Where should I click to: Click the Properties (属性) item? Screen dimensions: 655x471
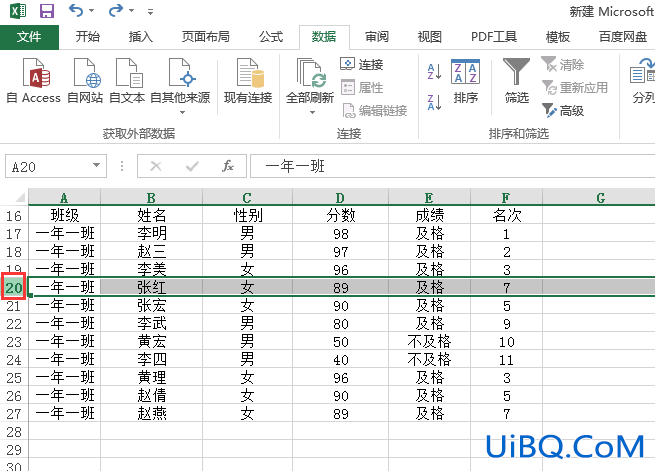361,88
